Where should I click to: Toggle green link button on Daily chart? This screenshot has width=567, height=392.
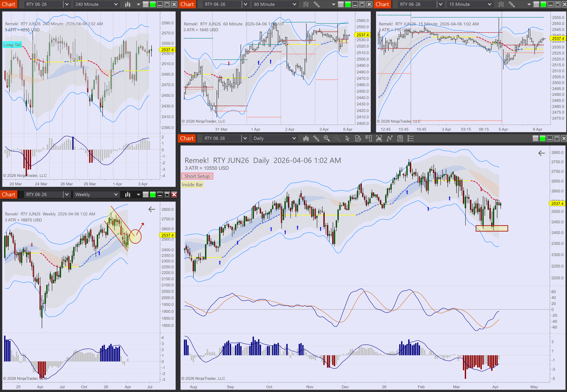(x=543, y=139)
